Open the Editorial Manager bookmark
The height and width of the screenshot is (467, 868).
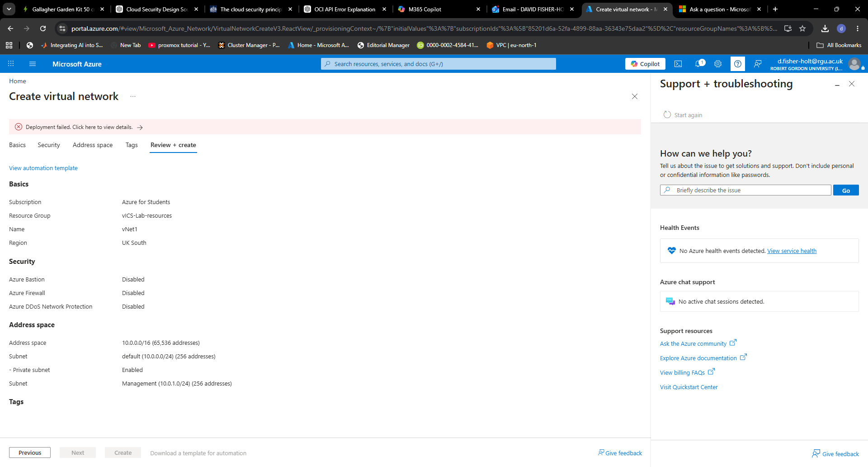(383, 45)
